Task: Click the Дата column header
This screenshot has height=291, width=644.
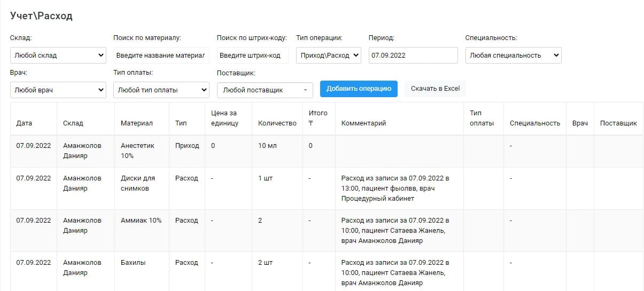Action: click(24, 123)
